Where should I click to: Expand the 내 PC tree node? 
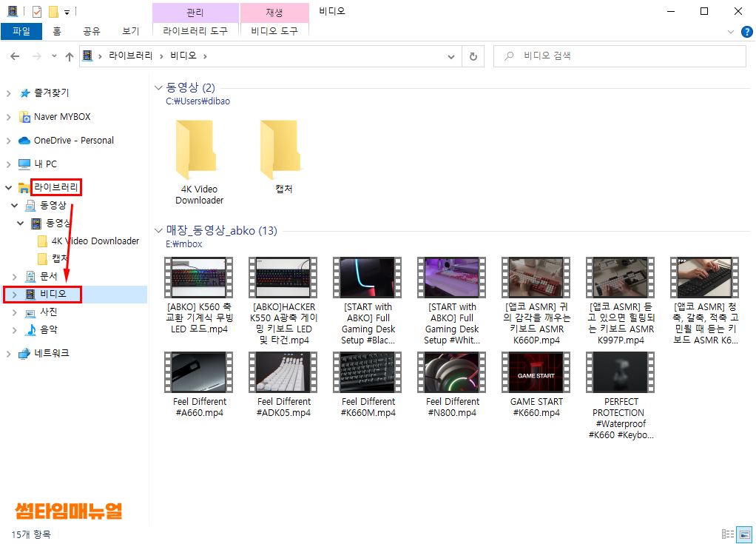(8, 164)
